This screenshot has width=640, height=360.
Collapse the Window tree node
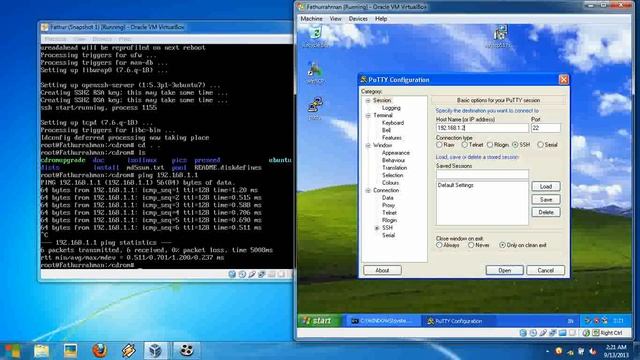click(x=368, y=145)
